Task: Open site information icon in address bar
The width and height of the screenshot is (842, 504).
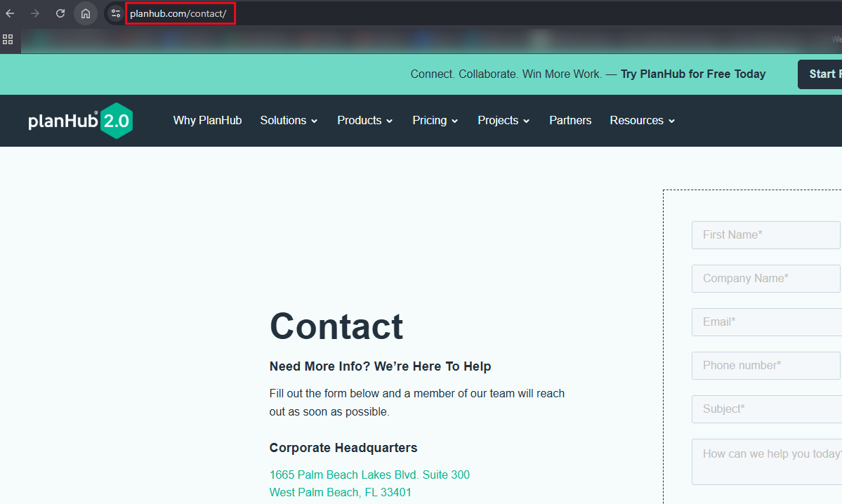Action: point(115,13)
